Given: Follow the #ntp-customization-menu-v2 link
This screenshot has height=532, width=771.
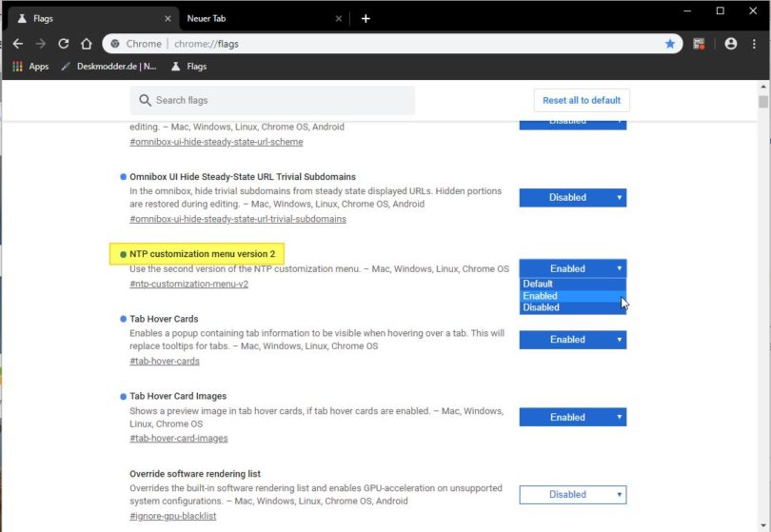Looking at the screenshot, I should tap(188, 284).
